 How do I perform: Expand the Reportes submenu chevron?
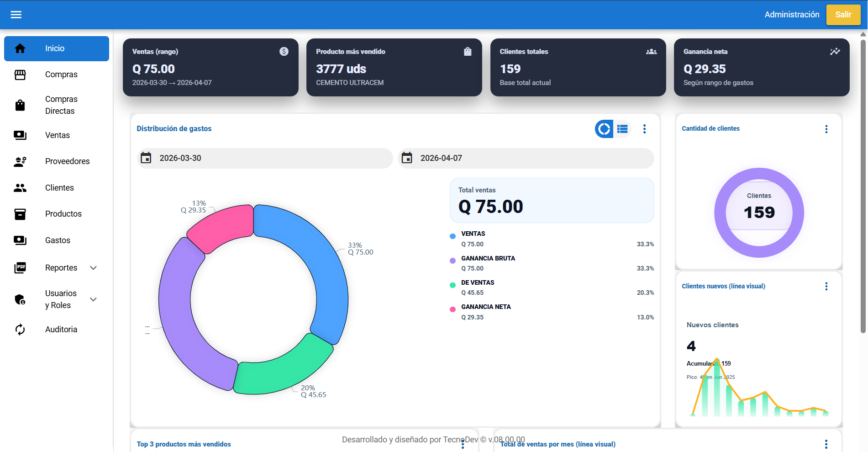tap(94, 268)
